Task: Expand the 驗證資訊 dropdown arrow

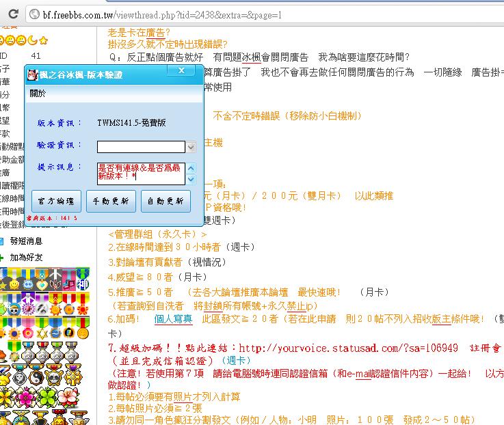Action: (191, 147)
